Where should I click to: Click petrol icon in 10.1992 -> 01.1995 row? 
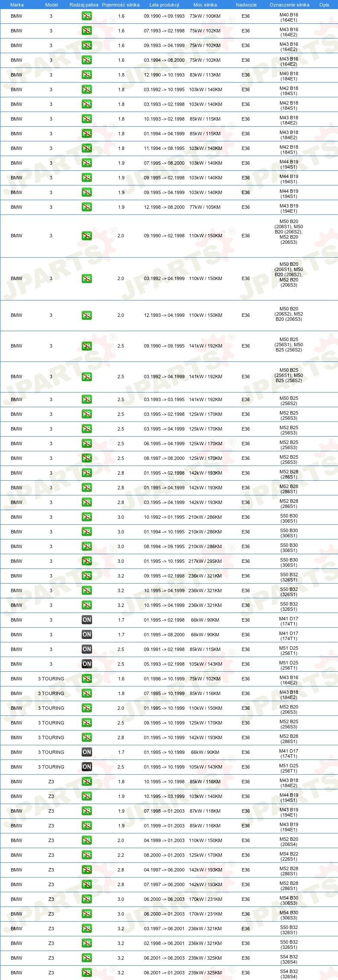pos(86,517)
